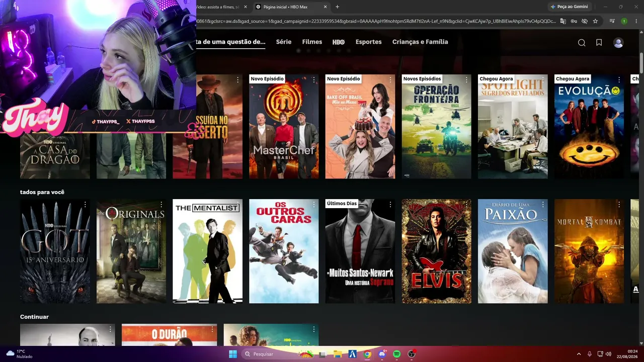Viewport: 644px width, 362px height.
Task: Open the taskbar weather widget
Action: [x=19, y=354]
